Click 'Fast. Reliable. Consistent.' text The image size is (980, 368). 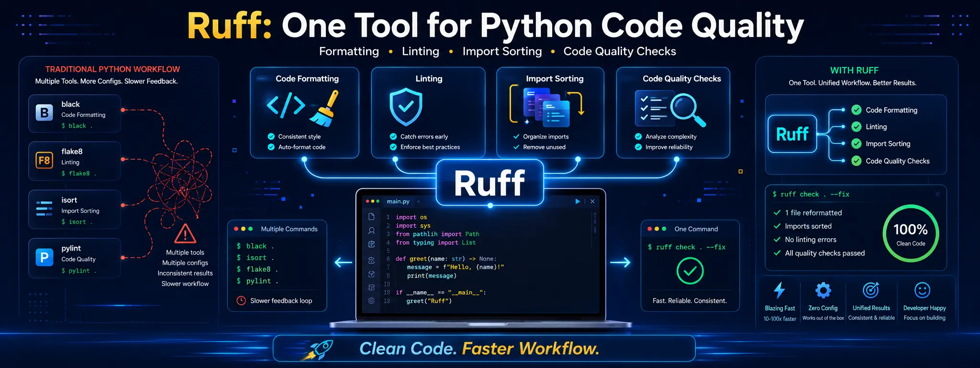coord(690,301)
